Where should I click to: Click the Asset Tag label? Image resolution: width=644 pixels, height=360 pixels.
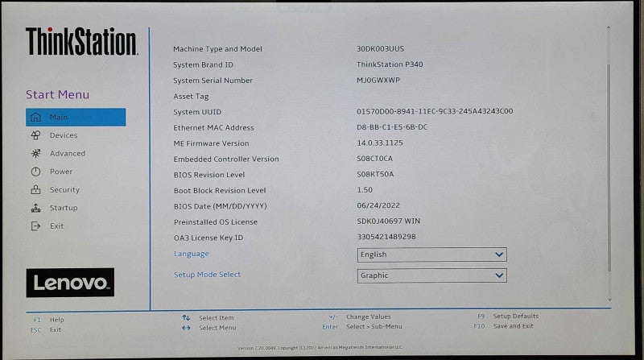(x=191, y=96)
